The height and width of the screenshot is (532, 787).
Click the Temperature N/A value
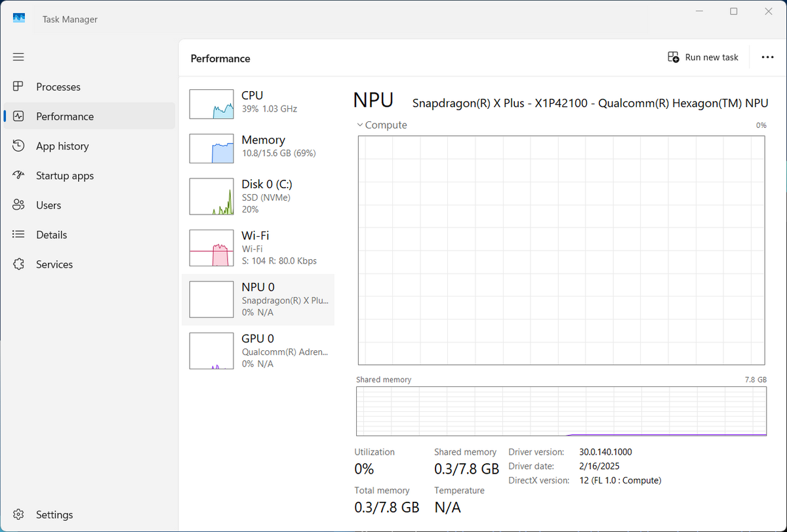click(448, 507)
